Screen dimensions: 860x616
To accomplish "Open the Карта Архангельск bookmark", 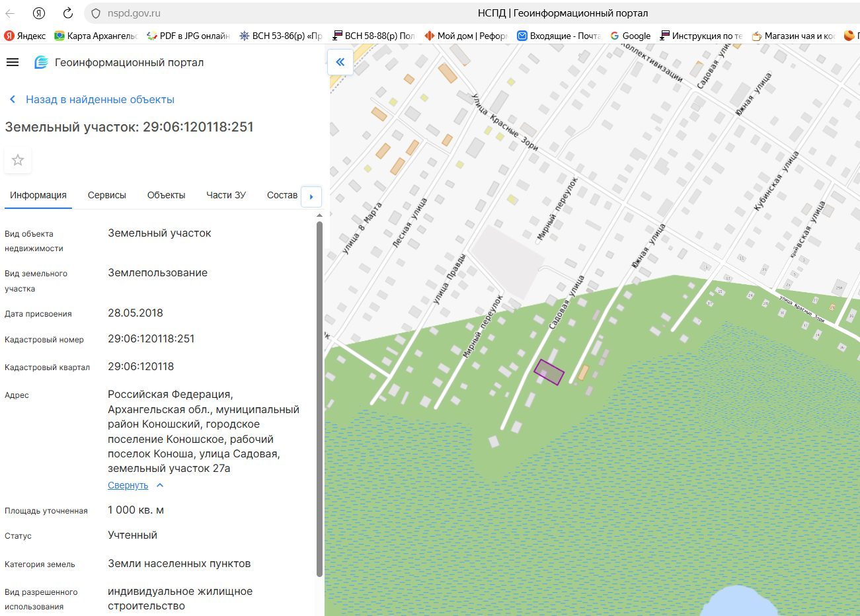I will (x=96, y=36).
